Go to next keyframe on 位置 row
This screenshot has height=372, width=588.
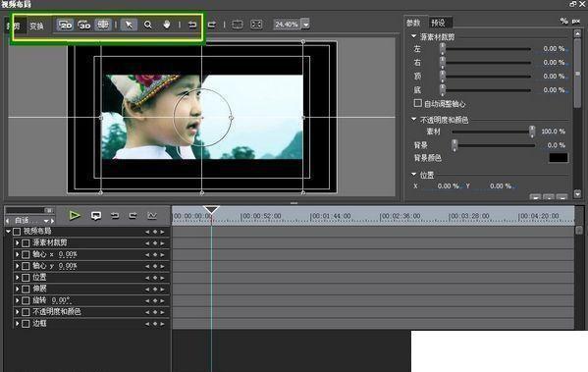point(162,278)
